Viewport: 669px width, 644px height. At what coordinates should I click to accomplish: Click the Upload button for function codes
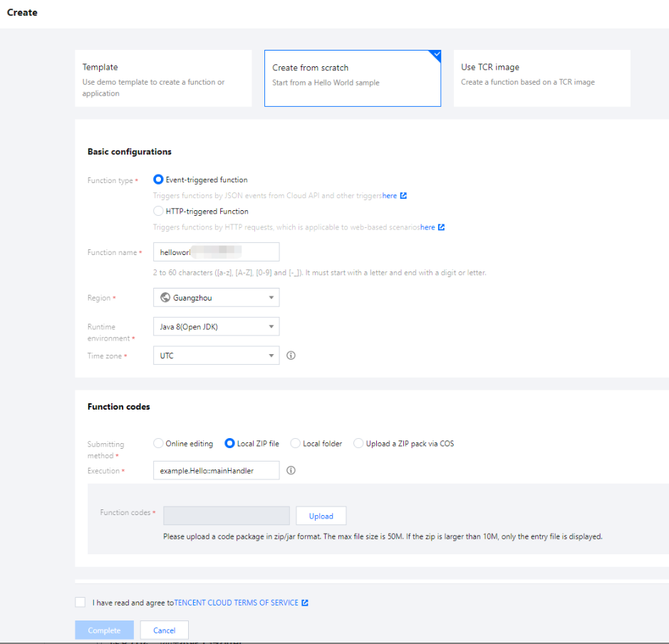[321, 516]
